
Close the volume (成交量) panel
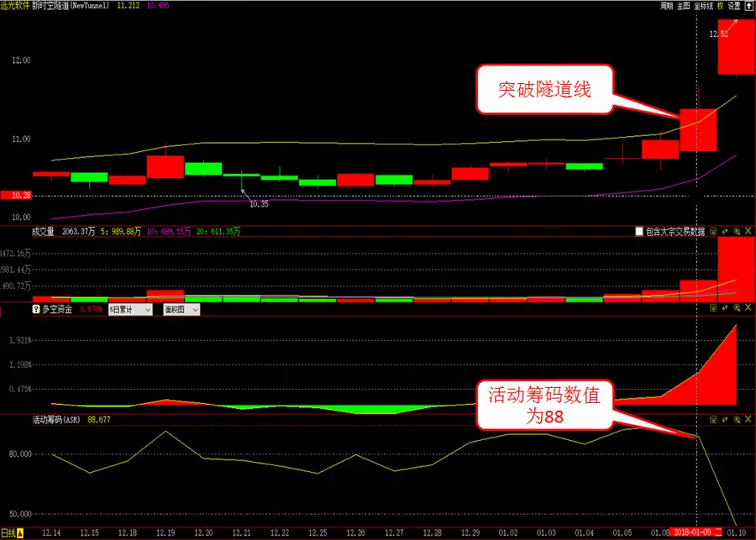[x=748, y=231]
